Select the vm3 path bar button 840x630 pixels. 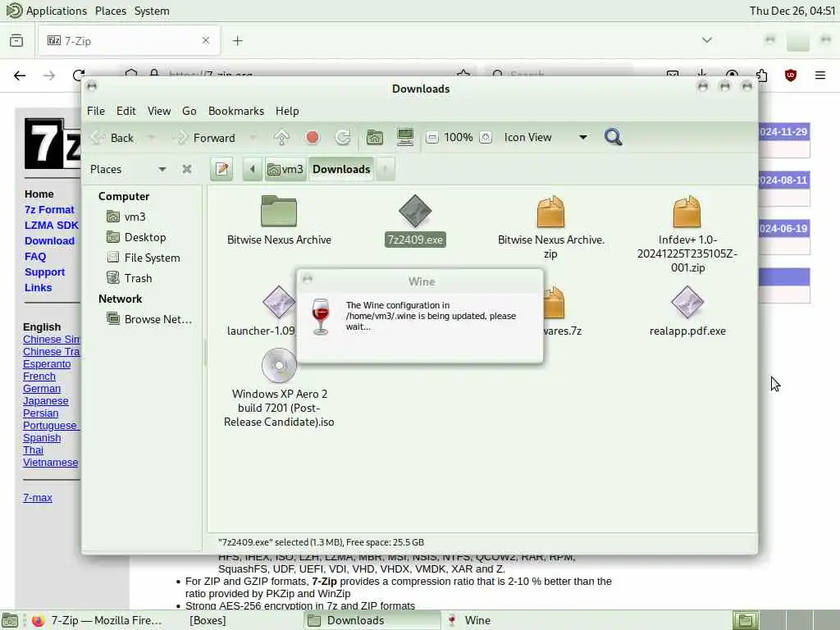click(x=285, y=169)
